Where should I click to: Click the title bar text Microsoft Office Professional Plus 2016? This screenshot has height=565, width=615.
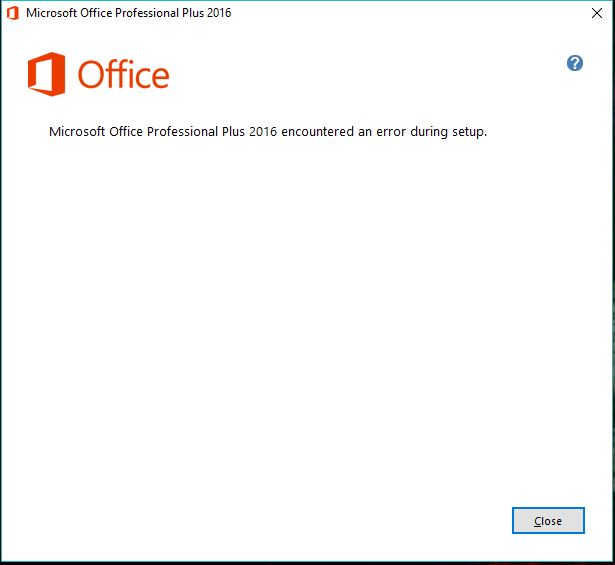point(129,13)
